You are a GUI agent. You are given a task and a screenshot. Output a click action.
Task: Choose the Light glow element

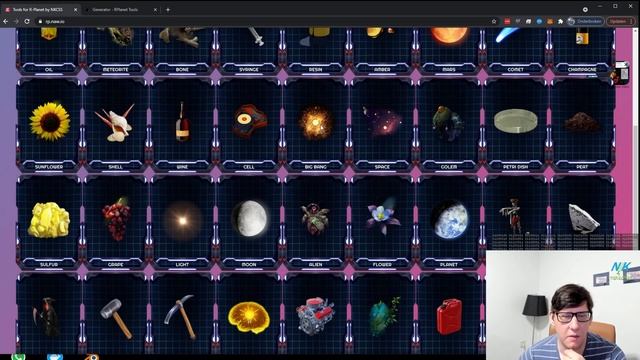[x=182, y=224]
